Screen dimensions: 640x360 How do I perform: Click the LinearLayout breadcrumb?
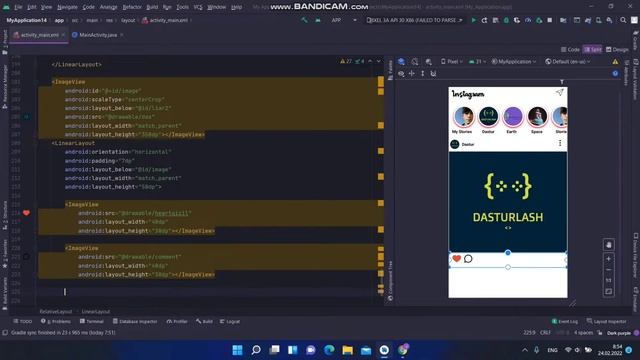pos(96,311)
